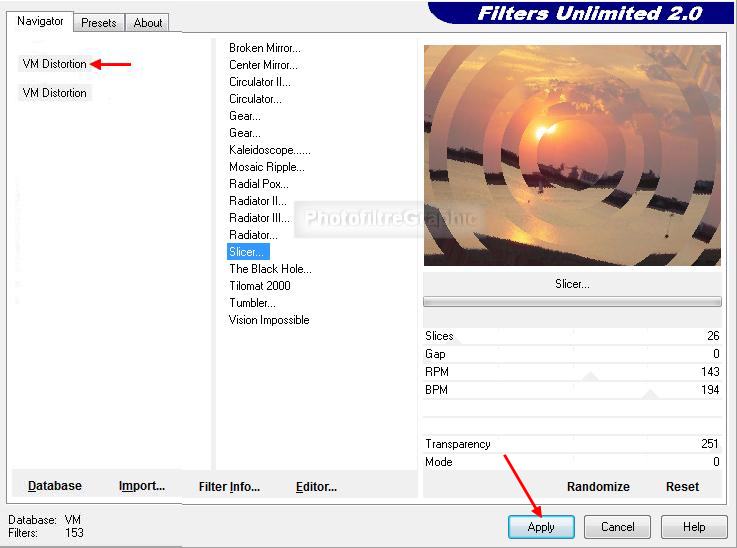This screenshot has height=548, width=737.
Task: Open the Database menu
Action: 55,486
